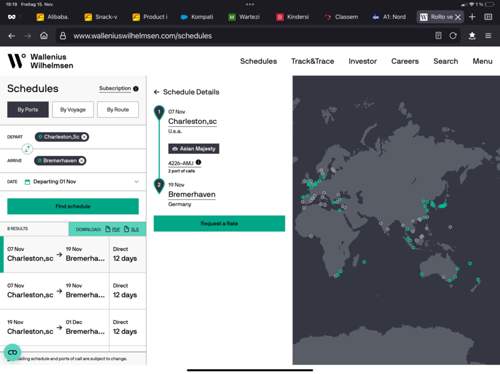Switch to Kindersi browser tab
The width and height of the screenshot is (500, 374).
coord(293,17)
